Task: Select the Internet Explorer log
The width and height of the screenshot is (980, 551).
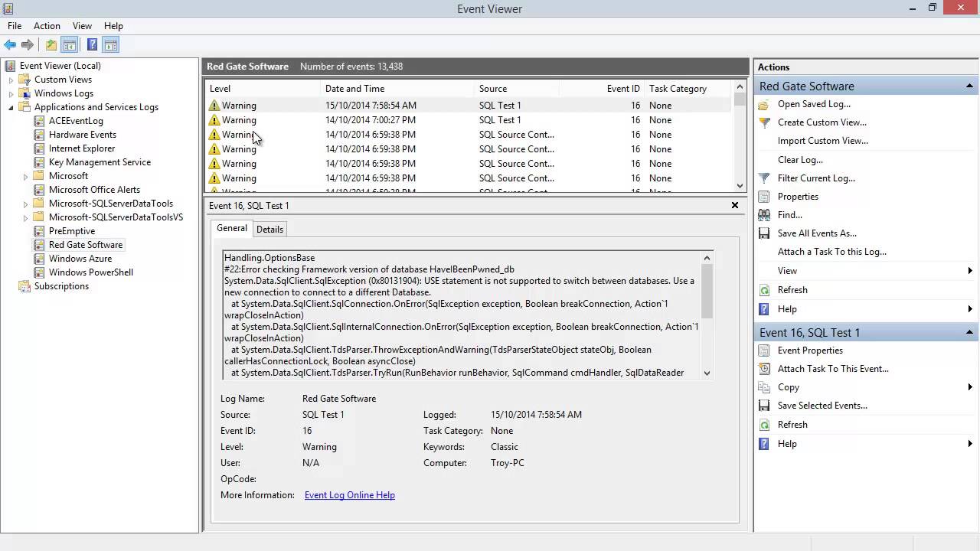Action: [82, 148]
